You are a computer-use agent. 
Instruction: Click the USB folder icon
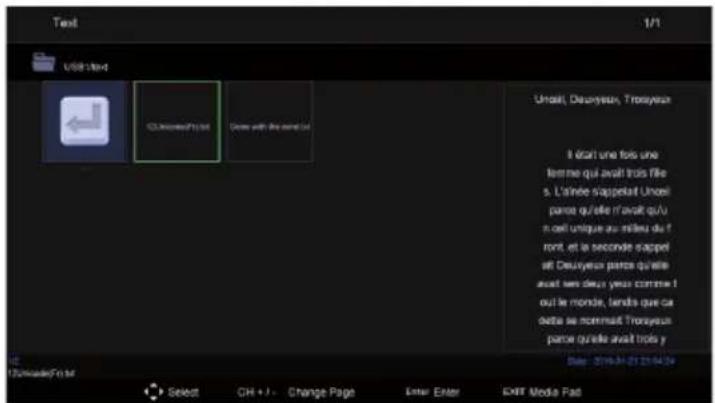(x=43, y=62)
